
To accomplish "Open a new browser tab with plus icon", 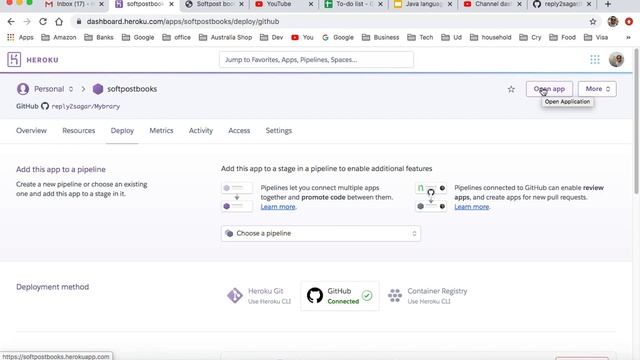I will point(608,4).
